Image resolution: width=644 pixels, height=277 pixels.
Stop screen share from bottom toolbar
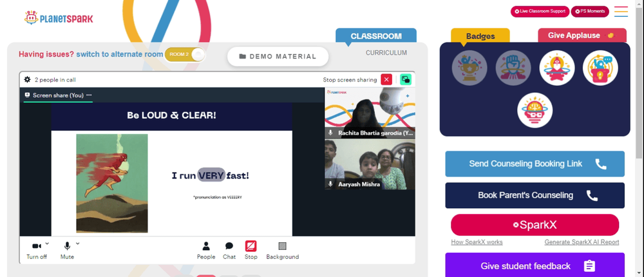pyautogui.click(x=251, y=251)
